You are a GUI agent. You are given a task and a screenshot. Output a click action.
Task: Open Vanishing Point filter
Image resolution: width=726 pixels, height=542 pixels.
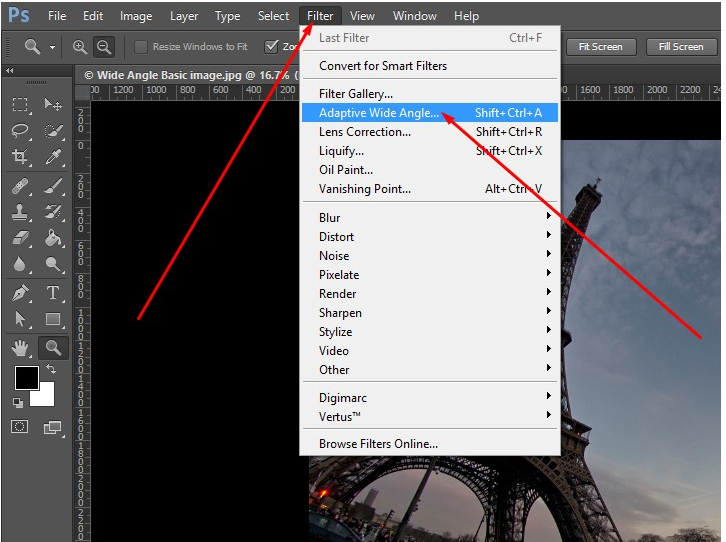[x=430, y=188]
